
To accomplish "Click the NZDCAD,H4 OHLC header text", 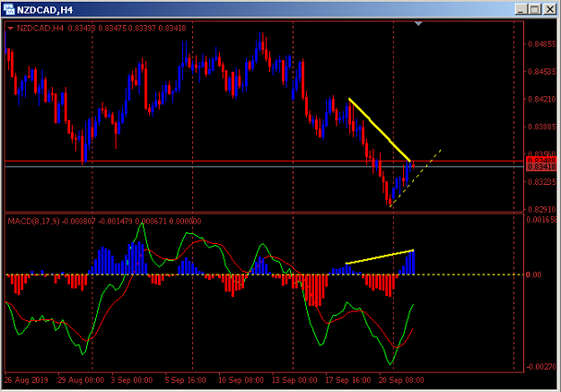I will tap(101, 28).
